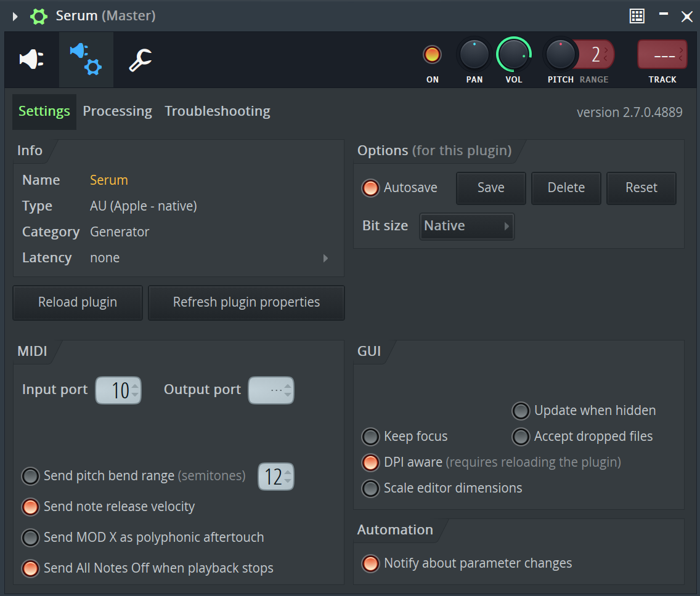Screen dimensions: 700x596
Task: Close the Serum plugin window
Action: [686, 17]
